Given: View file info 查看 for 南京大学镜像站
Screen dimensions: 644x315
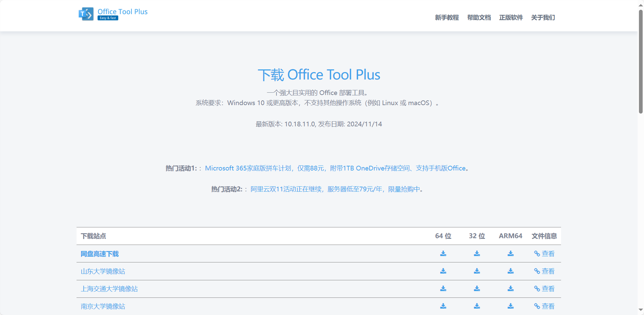Looking at the screenshot, I should [x=544, y=306].
